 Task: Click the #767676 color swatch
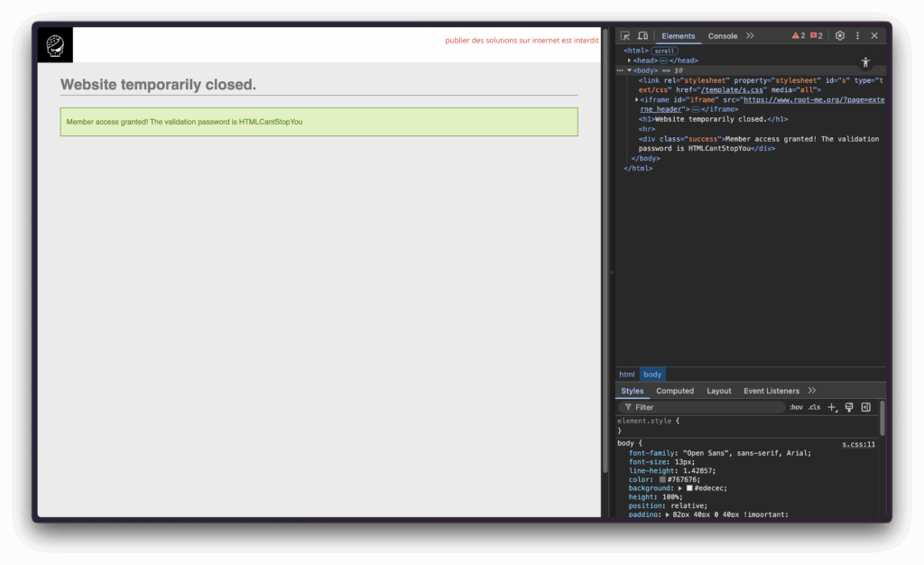point(662,479)
